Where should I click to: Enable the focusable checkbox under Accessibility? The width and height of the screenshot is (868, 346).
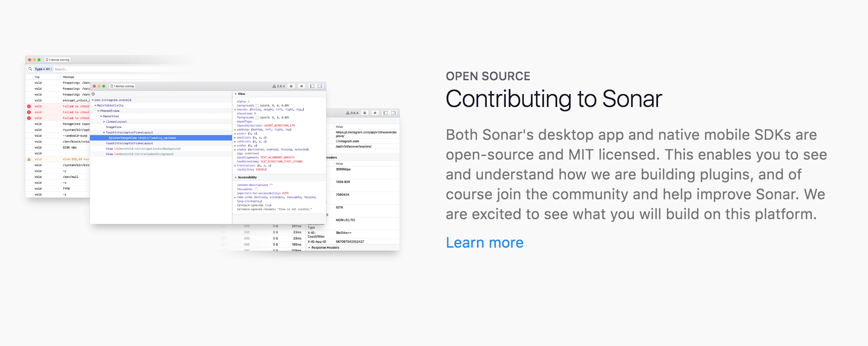coord(257,189)
